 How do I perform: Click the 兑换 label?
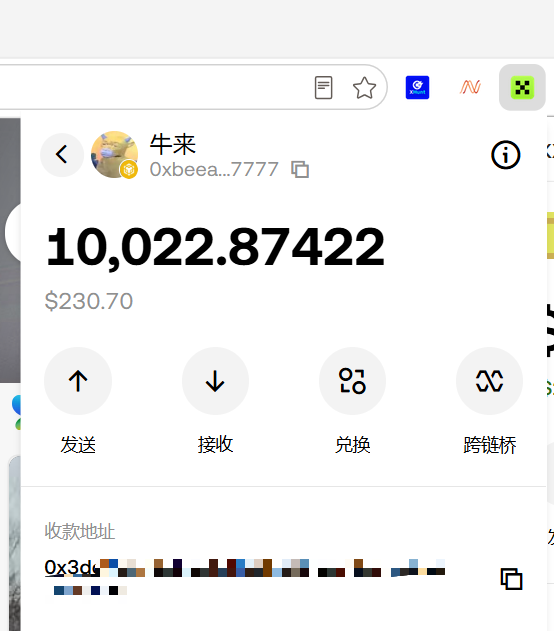(x=352, y=445)
